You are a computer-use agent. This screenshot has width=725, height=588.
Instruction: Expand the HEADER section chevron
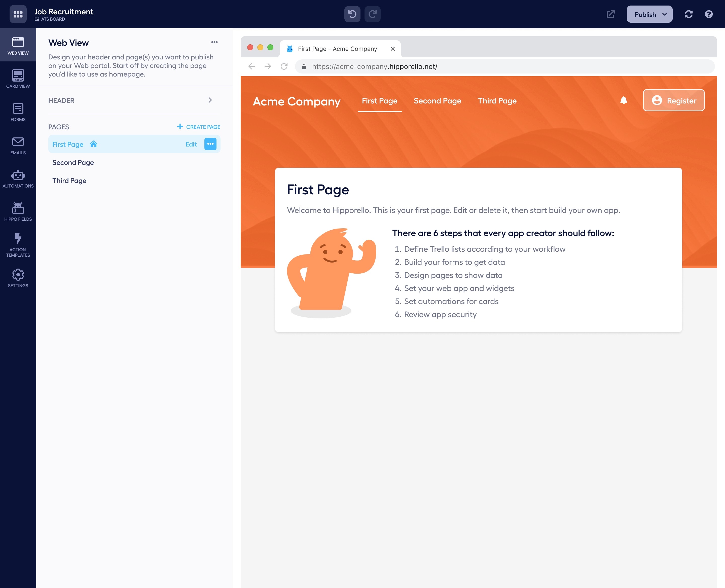click(x=211, y=100)
